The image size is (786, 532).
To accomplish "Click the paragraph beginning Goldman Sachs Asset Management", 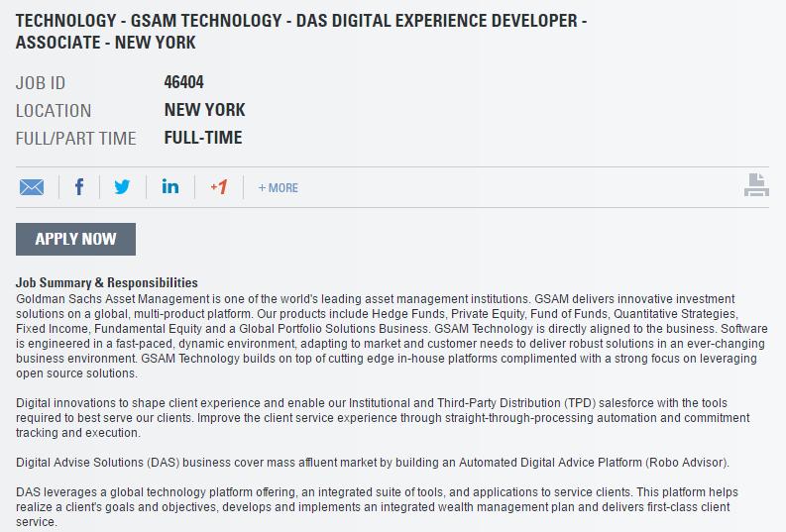I will (x=392, y=336).
